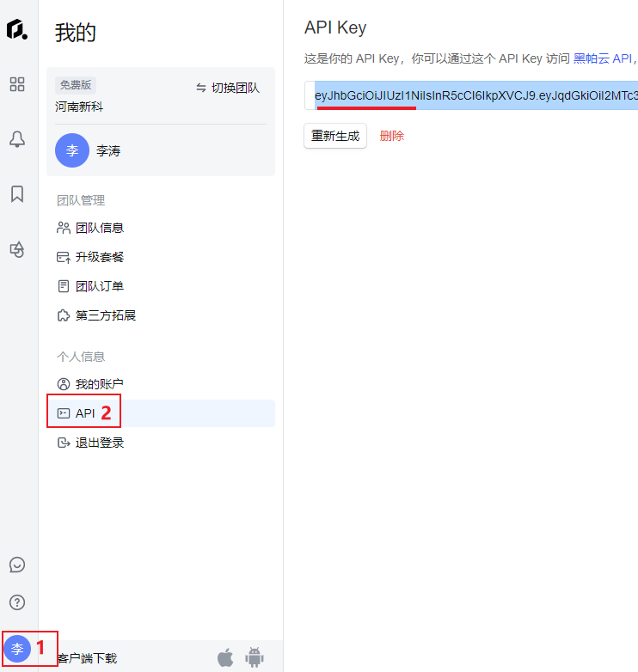Open 我的账户 menu item
This screenshot has width=638, height=672.
tap(90, 384)
